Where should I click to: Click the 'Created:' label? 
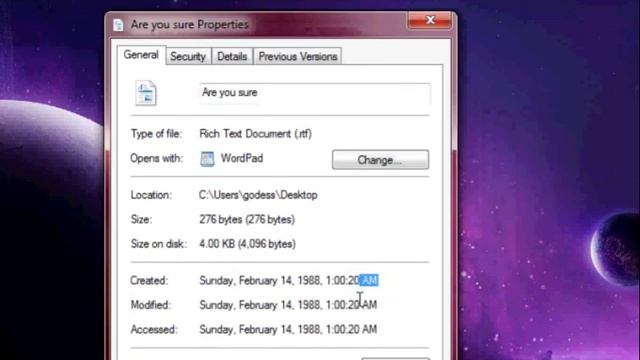click(149, 281)
